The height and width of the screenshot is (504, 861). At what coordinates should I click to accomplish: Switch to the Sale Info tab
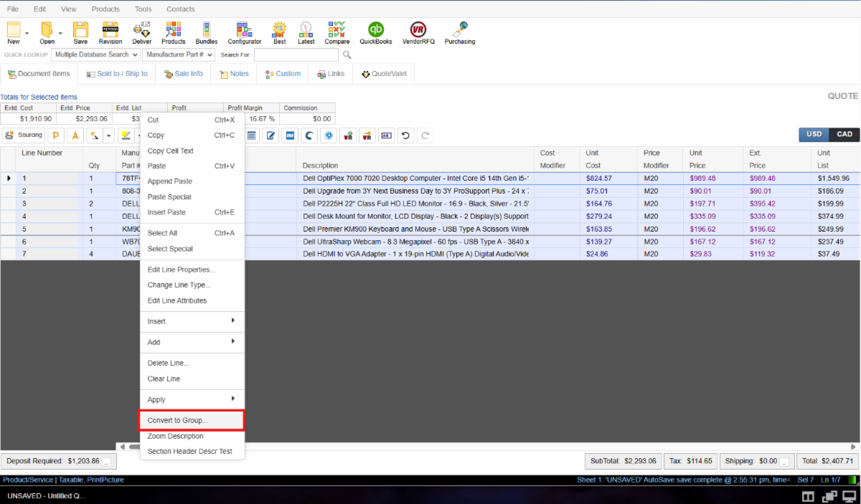click(184, 74)
